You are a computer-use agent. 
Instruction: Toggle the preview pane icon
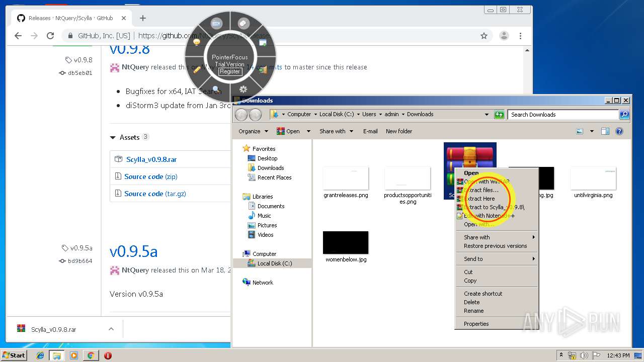pyautogui.click(x=605, y=131)
